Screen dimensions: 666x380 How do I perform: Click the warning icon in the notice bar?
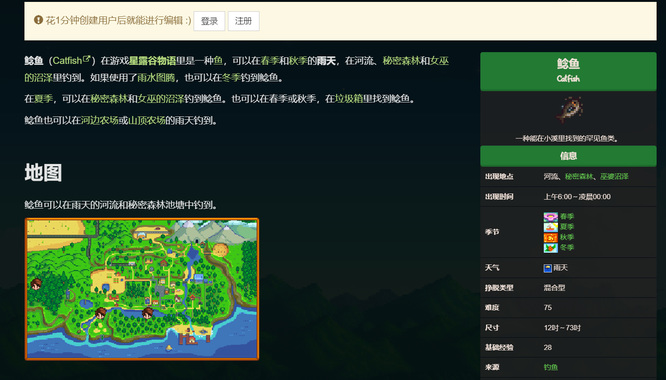pyautogui.click(x=38, y=20)
